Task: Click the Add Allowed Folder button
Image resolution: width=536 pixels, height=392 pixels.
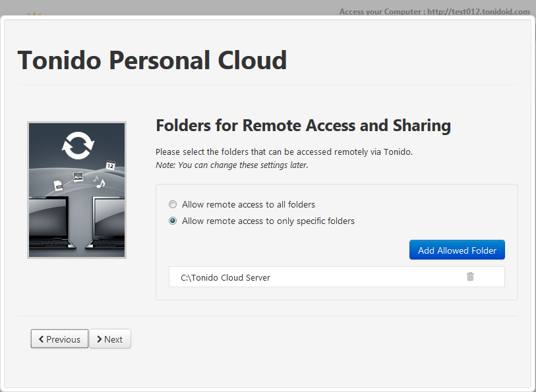Action: click(x=457, y=250)
